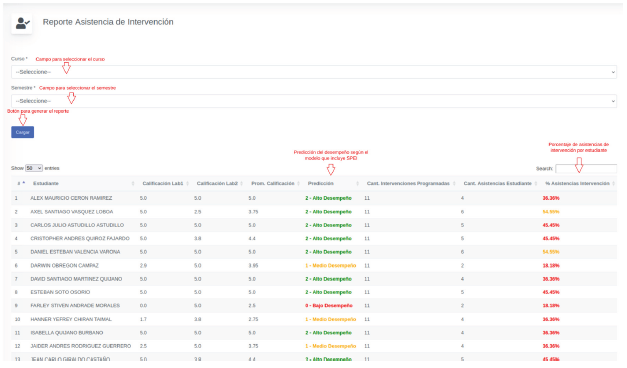Viewport: 627px width, 368px height.
Task: Select student AXEL SANTIAGO VASQUEZ LOBOA
Action: point(72,212)
